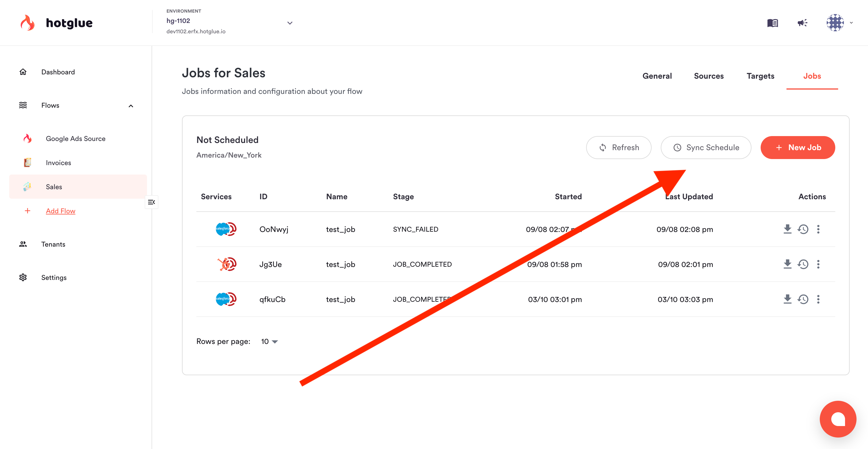The image size is (868, 449).
Task: Switch to the Targets tab
Action: 760,76
